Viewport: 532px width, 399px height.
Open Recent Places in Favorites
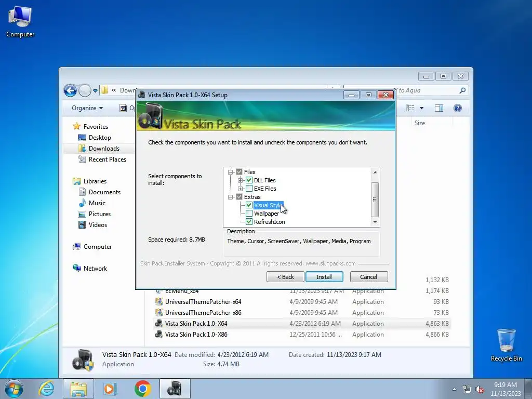107,159
